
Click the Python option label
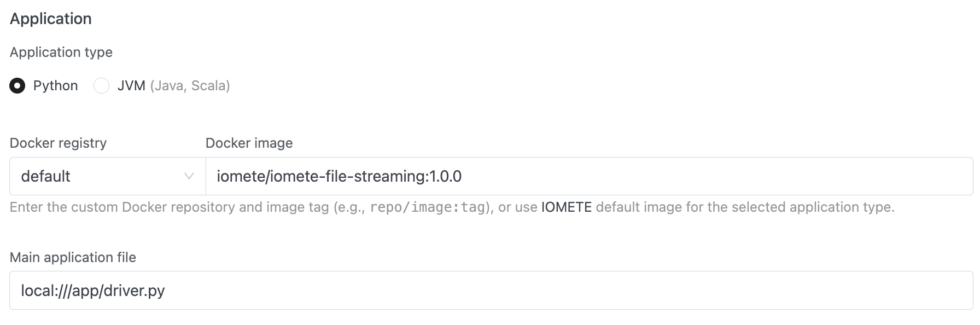point(55,86)
